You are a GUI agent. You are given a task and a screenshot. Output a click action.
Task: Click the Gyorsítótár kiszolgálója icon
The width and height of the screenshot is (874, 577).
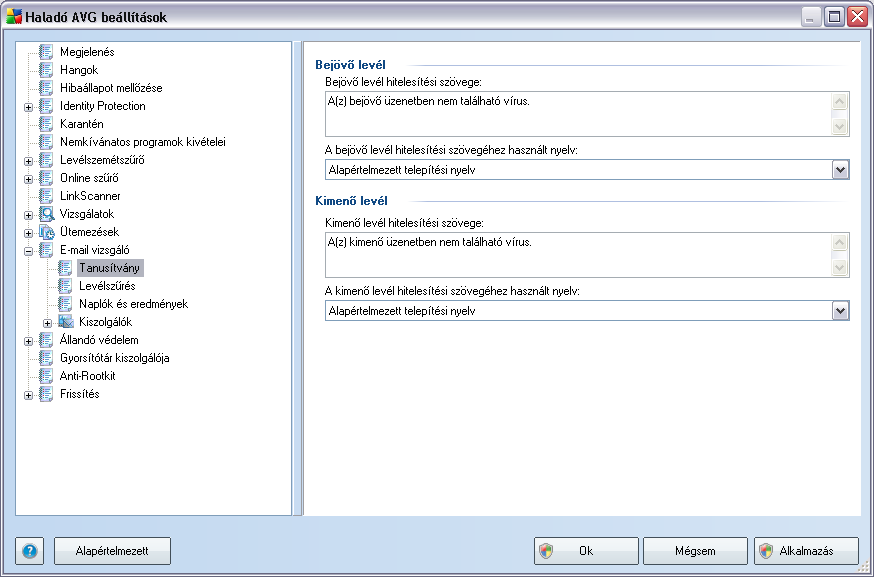click(46, 358)
